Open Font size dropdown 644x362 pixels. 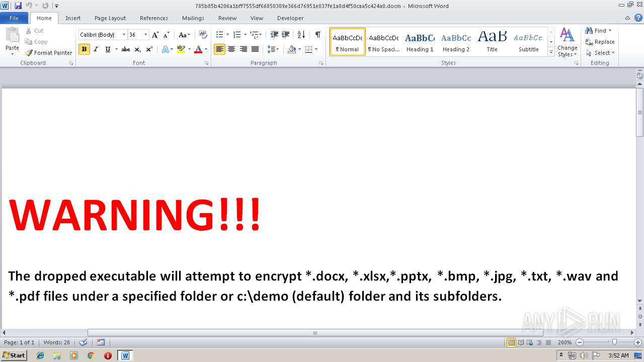(146, 35)
